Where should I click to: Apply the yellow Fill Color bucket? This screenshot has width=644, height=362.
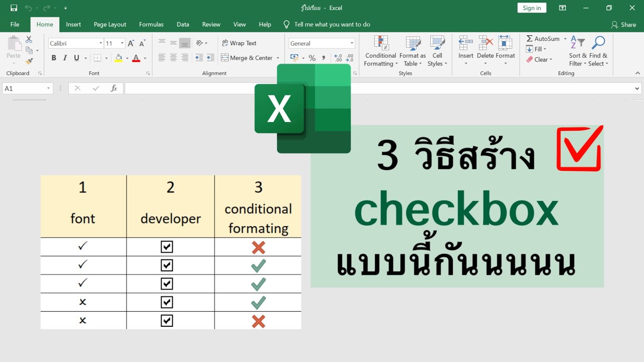click(118, 58)
